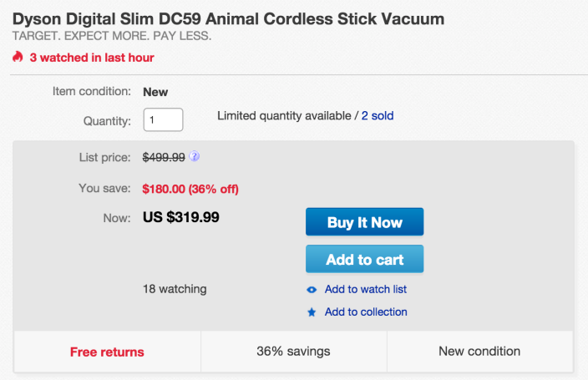Select the 36% savings cell
The height and width of the screenshot is (380, 588).
[293, 352]
